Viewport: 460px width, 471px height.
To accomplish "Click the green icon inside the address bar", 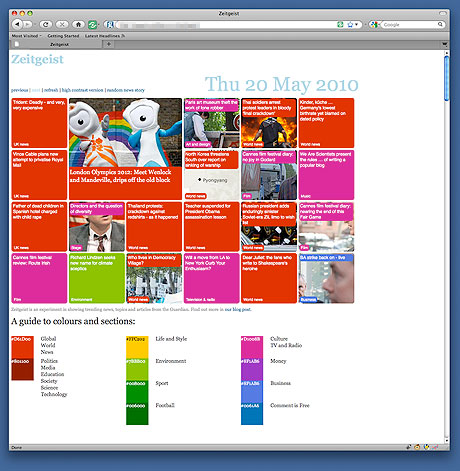I will 340,24.
